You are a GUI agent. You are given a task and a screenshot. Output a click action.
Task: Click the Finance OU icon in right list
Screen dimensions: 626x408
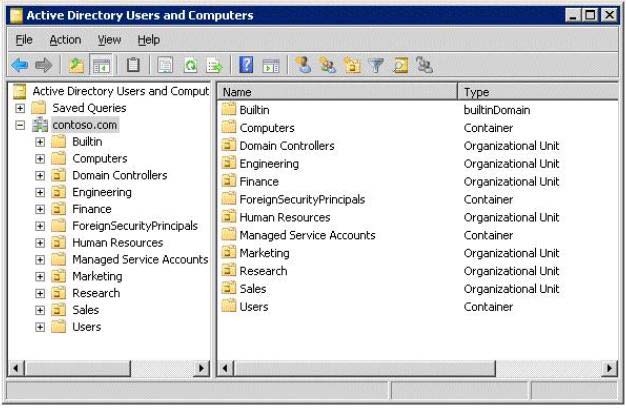[x=229, y=181]
